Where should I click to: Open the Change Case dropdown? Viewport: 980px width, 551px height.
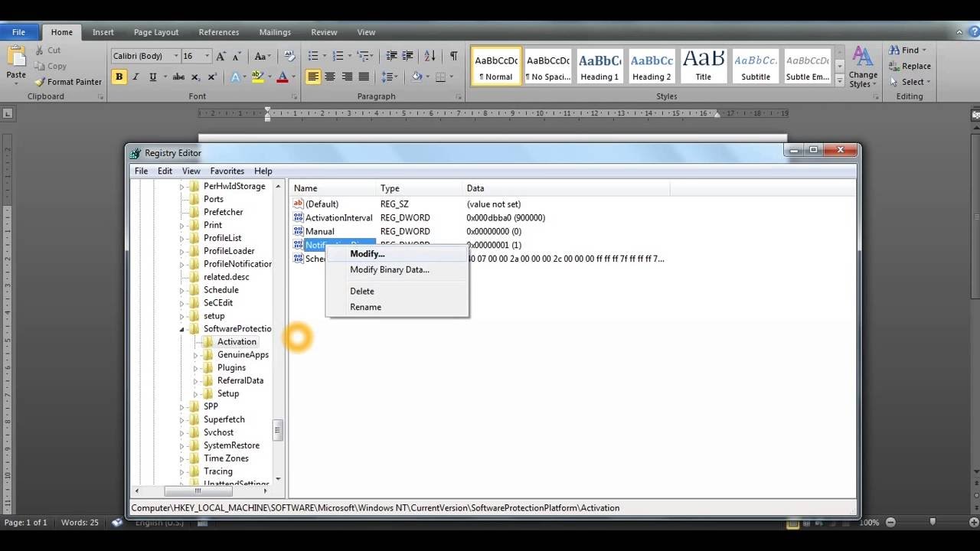(x=263, y=56)
